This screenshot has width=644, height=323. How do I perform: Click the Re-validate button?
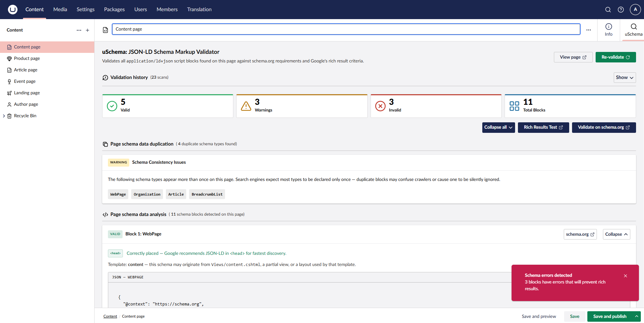(x=615, y=57)
